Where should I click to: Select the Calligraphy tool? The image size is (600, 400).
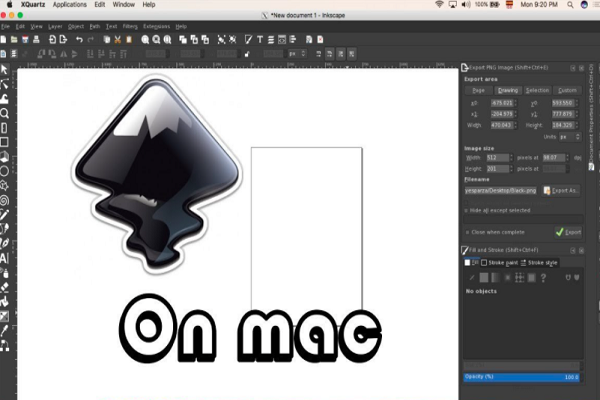click(x=4, y=243)
